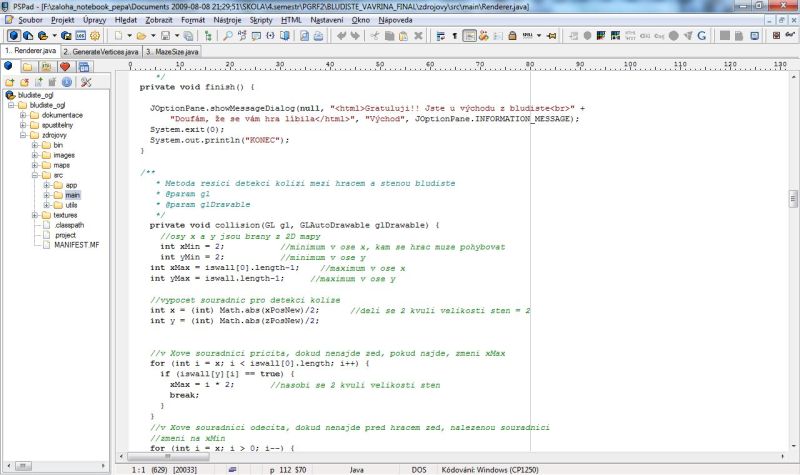Paste with the clipboard icon
800x475 pixels.
(404, 36)
